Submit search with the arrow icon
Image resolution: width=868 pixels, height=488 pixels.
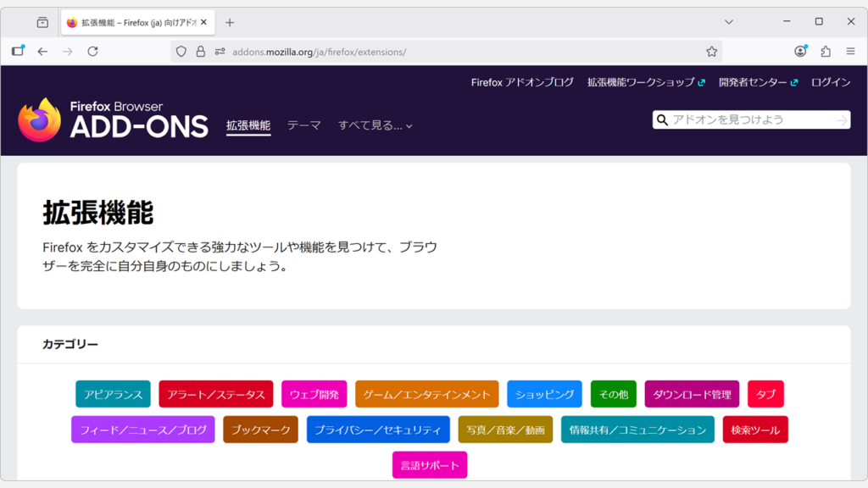click(x=842, y=120)
